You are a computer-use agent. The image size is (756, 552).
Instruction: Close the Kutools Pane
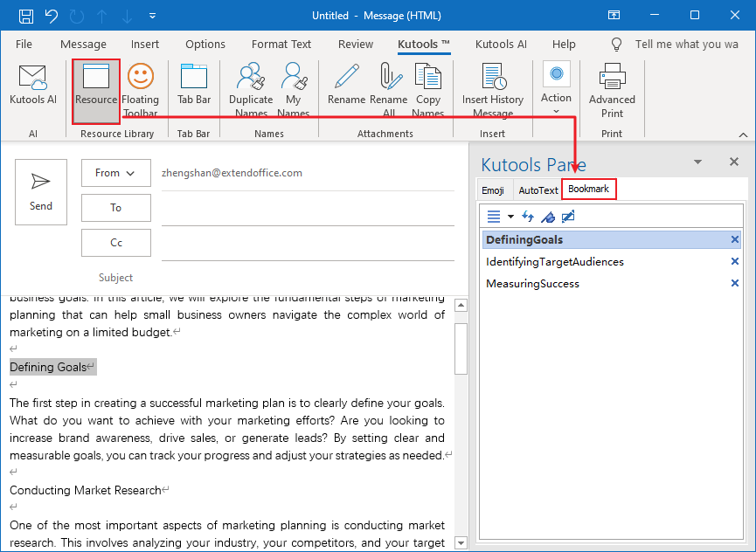[x=734, y=162]
